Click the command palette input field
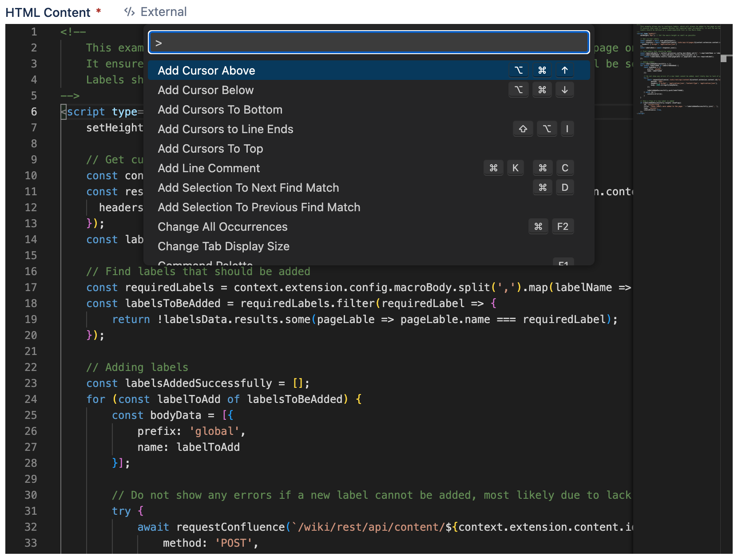738x560 pixels. pyautogui.click(x=369, y=43)
